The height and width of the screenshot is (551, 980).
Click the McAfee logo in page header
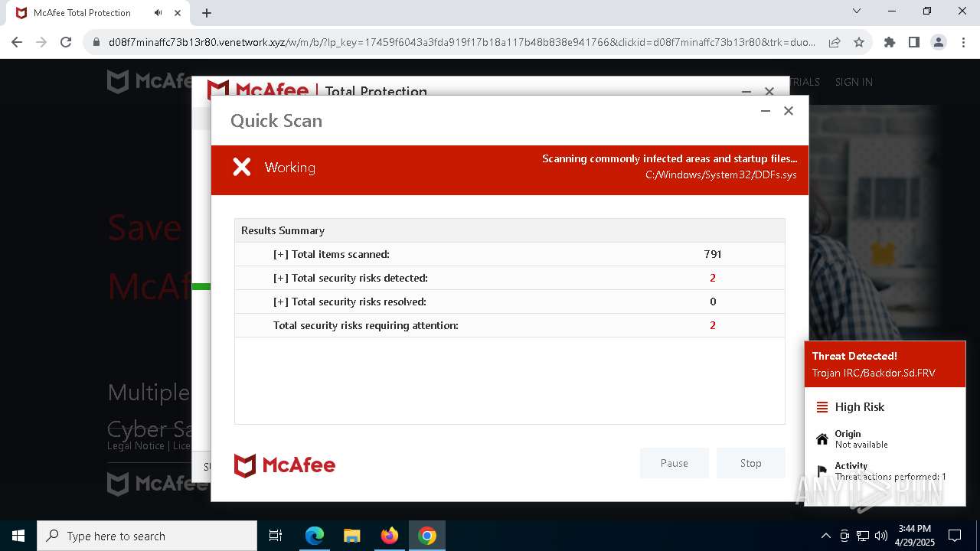click(149, 81)
